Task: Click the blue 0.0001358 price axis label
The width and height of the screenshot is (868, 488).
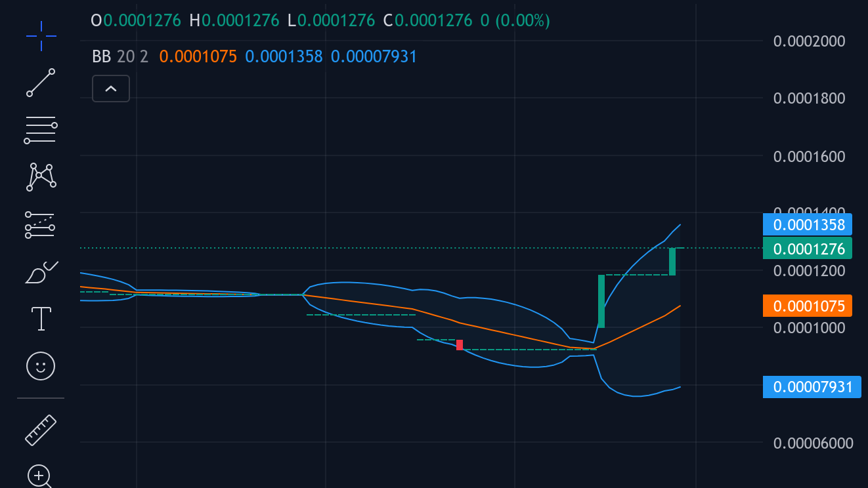Action: [x=808, y=224]
